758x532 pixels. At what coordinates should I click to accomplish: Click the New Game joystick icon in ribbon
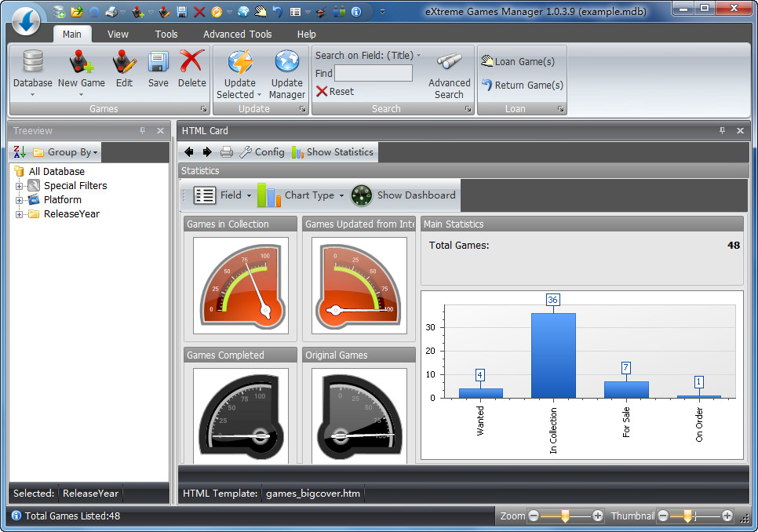click(82, 62)
